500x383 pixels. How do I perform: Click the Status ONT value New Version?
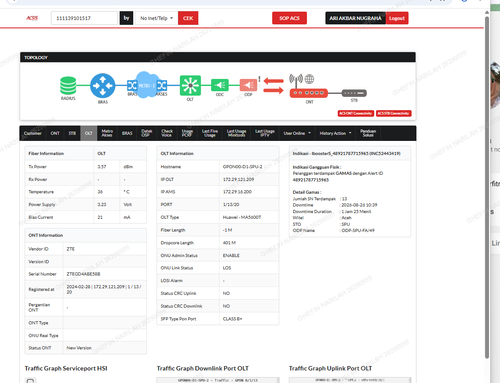tap(79, 348)
